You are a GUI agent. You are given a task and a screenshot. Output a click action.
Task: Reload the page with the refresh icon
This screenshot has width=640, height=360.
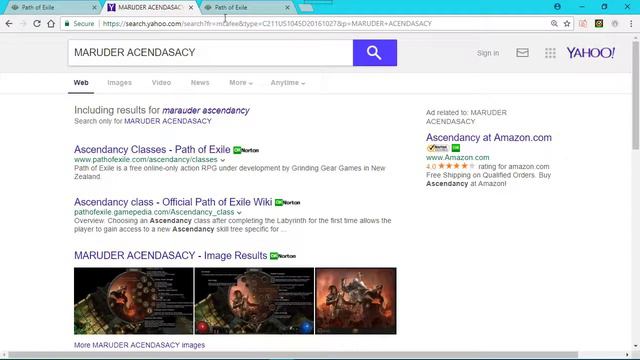[37, 24]
